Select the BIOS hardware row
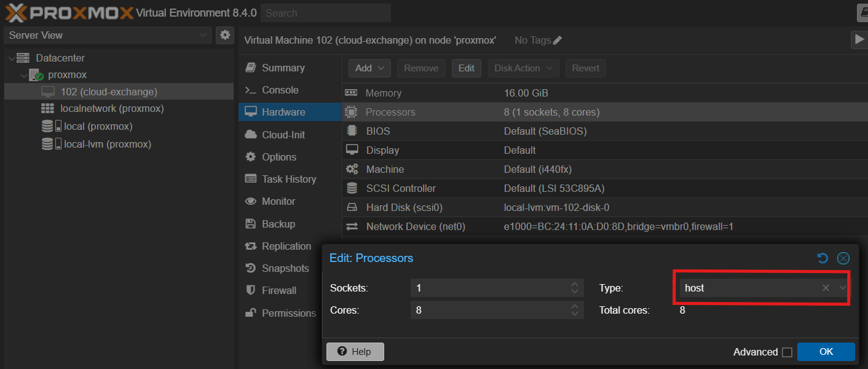This screenshot has height=369, width=868. 605,131
